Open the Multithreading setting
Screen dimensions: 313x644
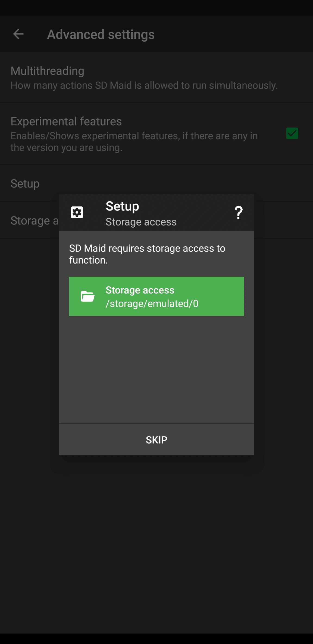tap(156, 78)
